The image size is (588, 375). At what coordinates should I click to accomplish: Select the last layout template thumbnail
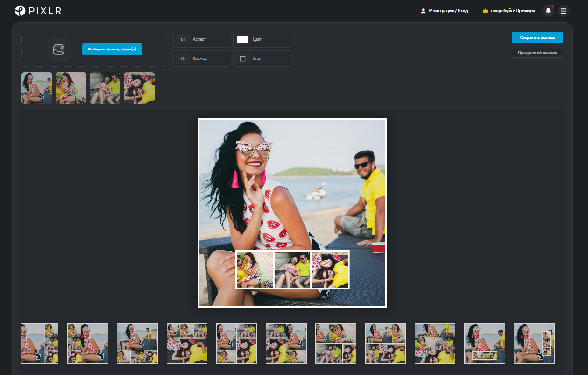(534, 343)
